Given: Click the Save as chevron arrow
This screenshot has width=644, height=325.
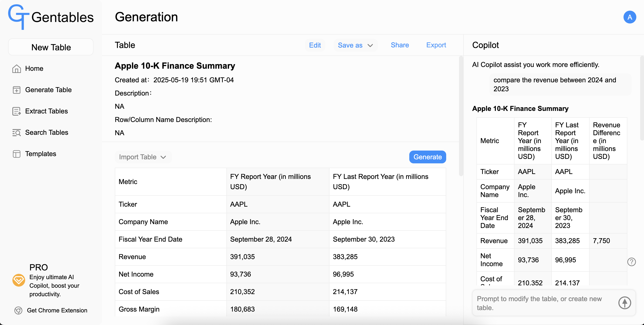Looking at the screenshot, I should point(370,45).
